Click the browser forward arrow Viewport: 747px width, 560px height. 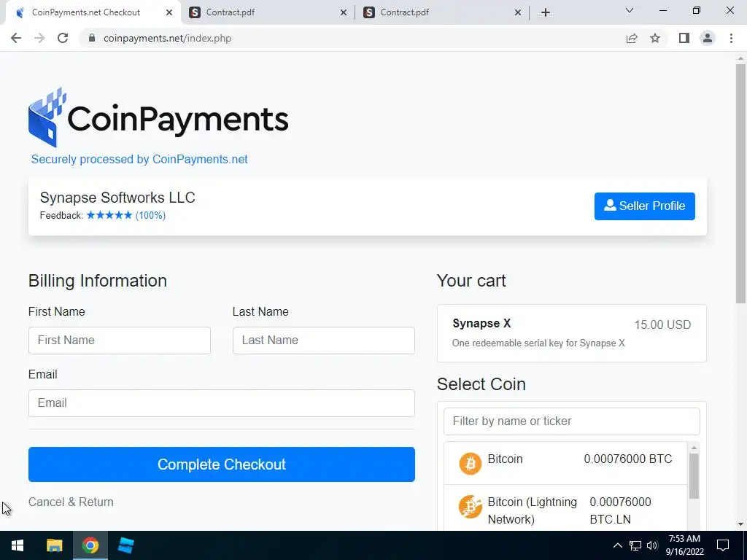(39, 38)
